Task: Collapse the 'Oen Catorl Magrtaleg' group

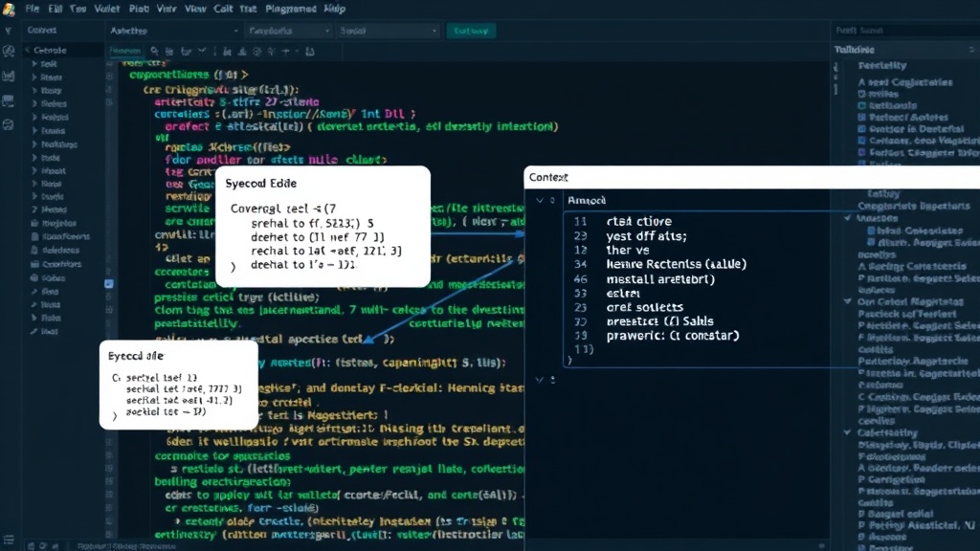Action: [848, 301]
